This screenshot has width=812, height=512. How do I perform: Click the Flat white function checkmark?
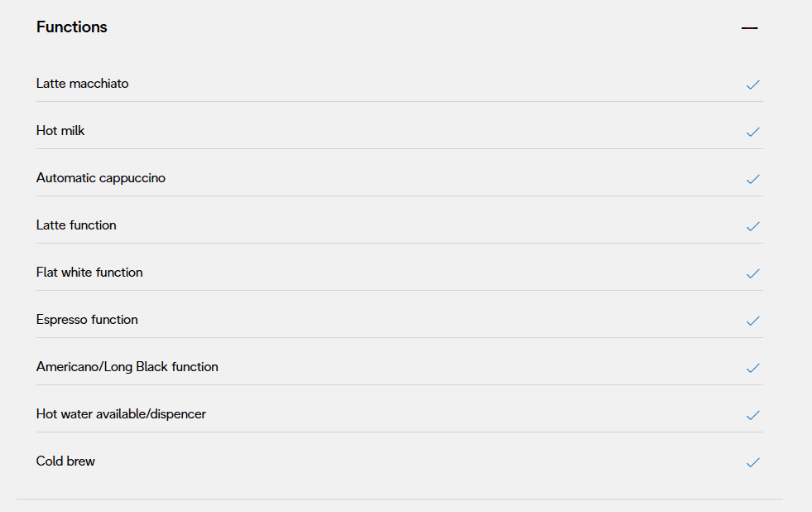click(752, 273)
